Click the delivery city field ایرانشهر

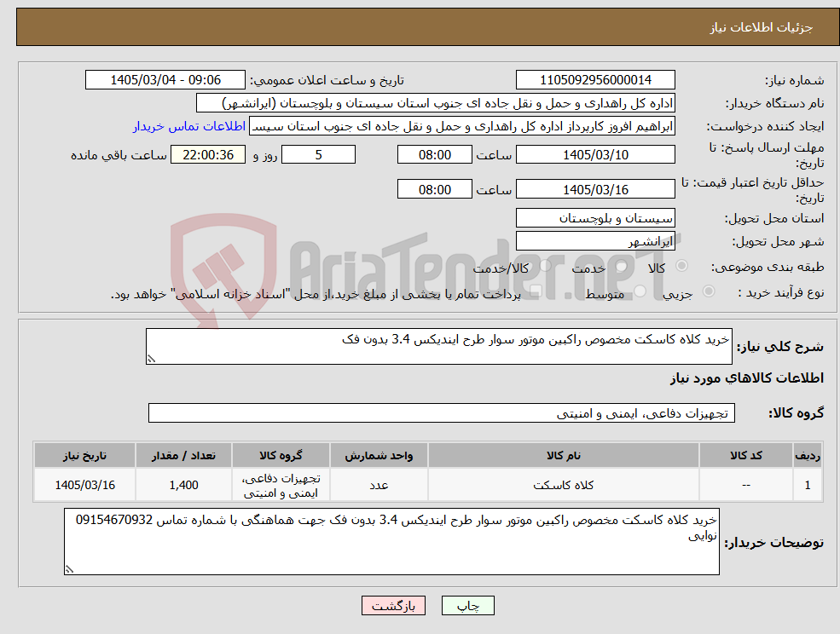pos(595,241)
